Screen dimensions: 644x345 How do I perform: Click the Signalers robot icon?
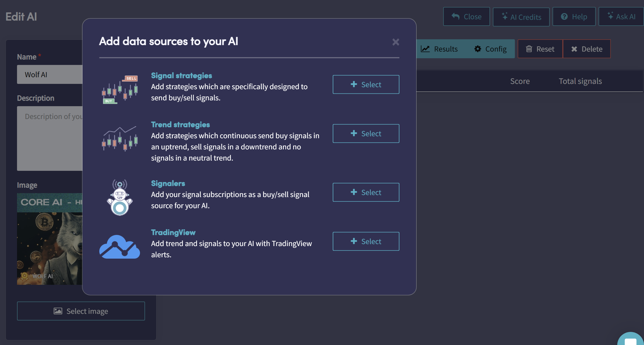[x=120, y=198]
